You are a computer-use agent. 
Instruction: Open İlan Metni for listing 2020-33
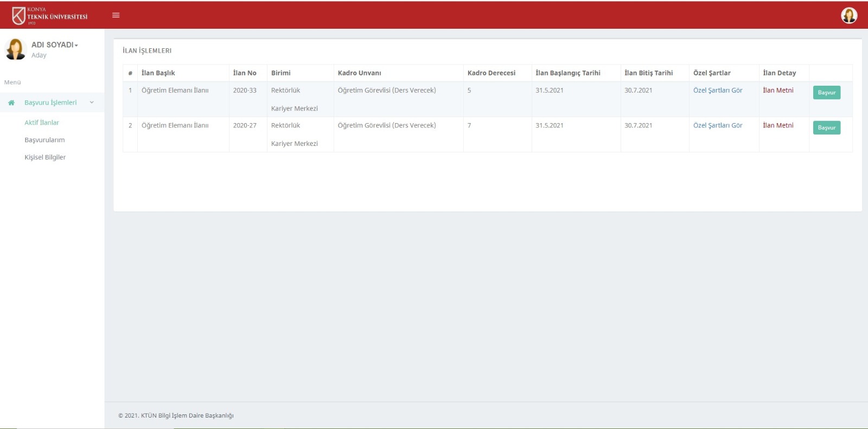pyautogui.click(x=778, y=91)
